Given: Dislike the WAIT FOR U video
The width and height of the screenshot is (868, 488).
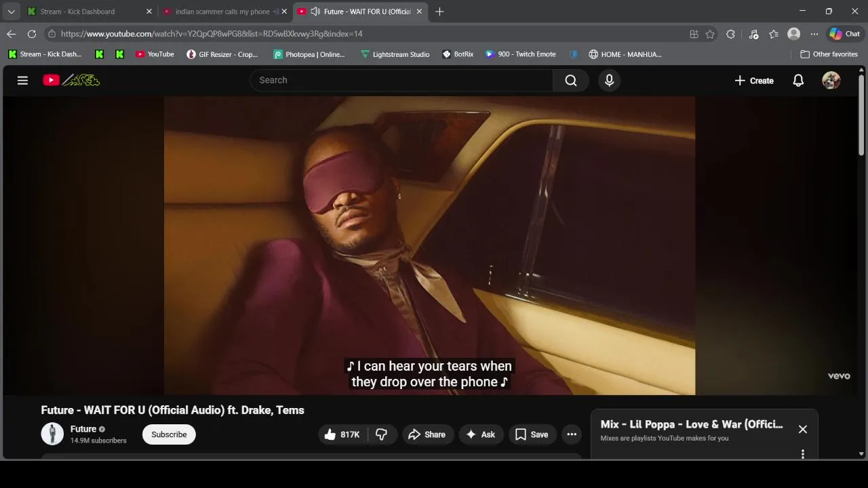Looking at the screenshot, I should (382, 434).
